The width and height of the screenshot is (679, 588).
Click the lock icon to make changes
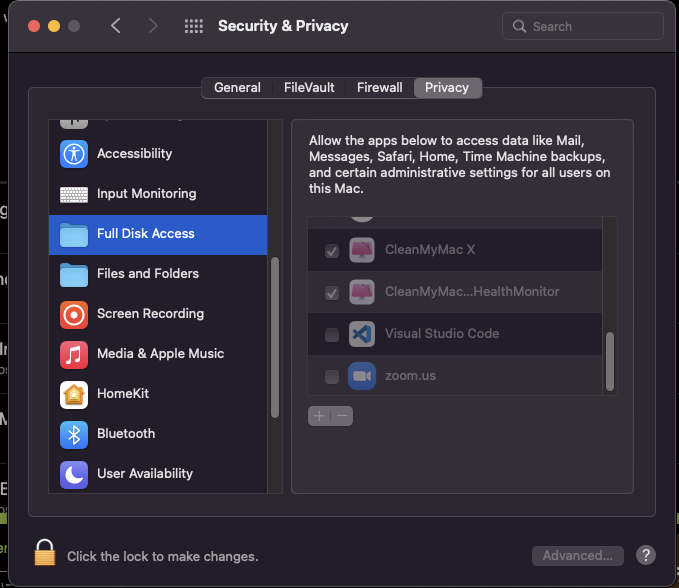click(44, 553)
